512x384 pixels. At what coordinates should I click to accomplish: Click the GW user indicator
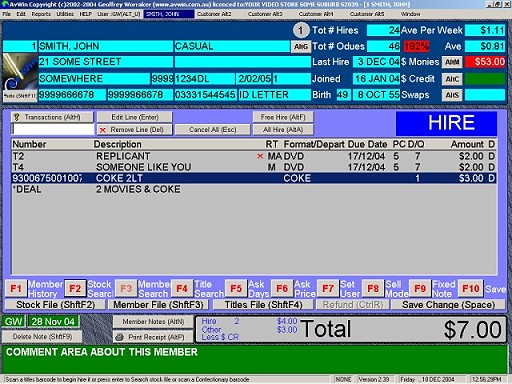tap(13, 322)
